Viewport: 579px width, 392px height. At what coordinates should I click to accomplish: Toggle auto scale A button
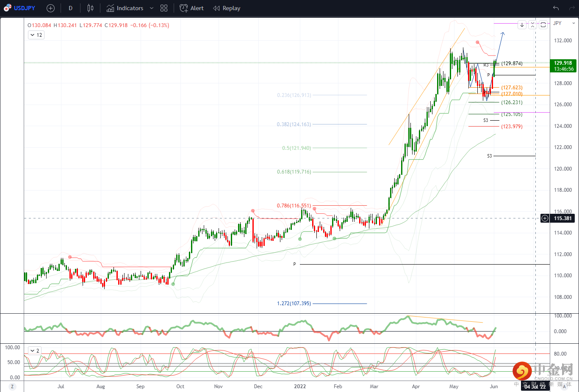pyautogui.click(x=564, y=386)
